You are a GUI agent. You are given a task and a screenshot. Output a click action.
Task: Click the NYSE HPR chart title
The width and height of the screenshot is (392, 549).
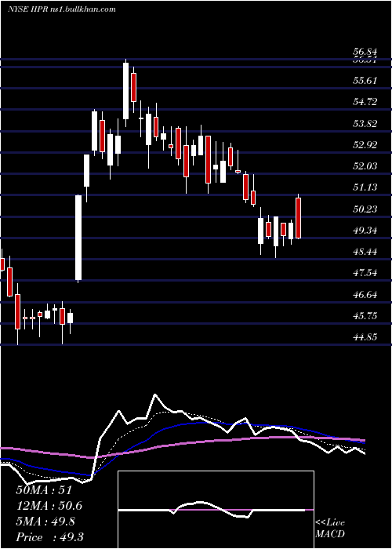click(62, 9)
